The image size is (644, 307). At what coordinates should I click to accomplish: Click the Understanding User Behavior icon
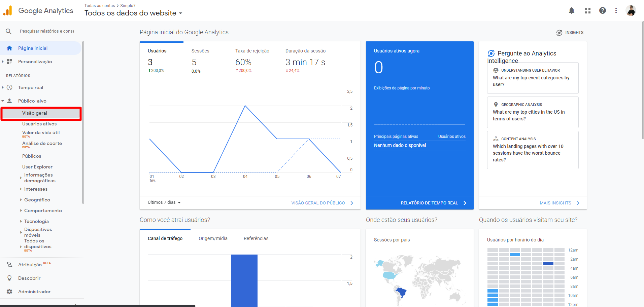[496, 70]
